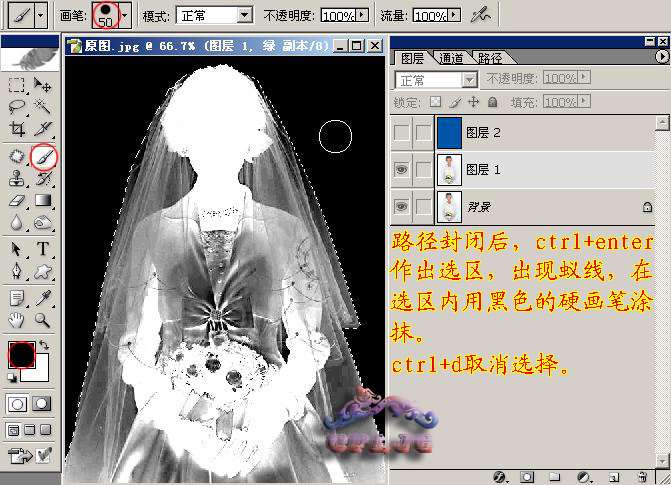The image size is (671, 485).
Task: Switch to the 通道 tab
Action: click(451, 58)
